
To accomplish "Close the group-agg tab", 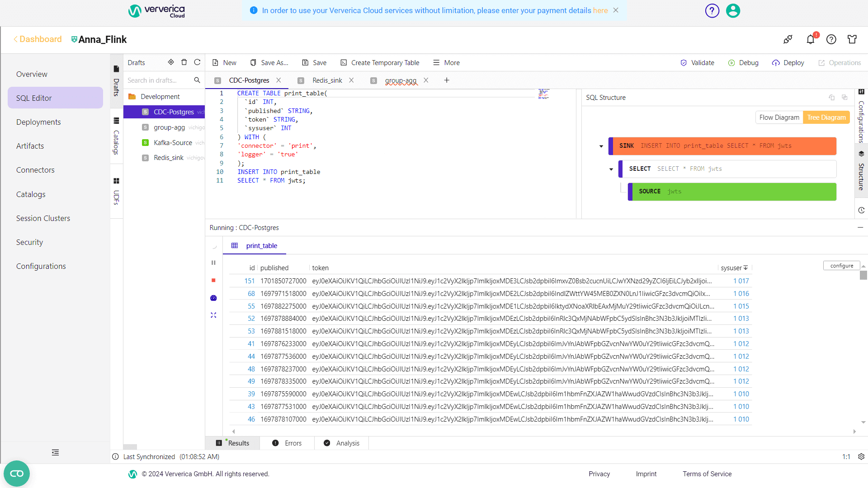I will point(426,80).
